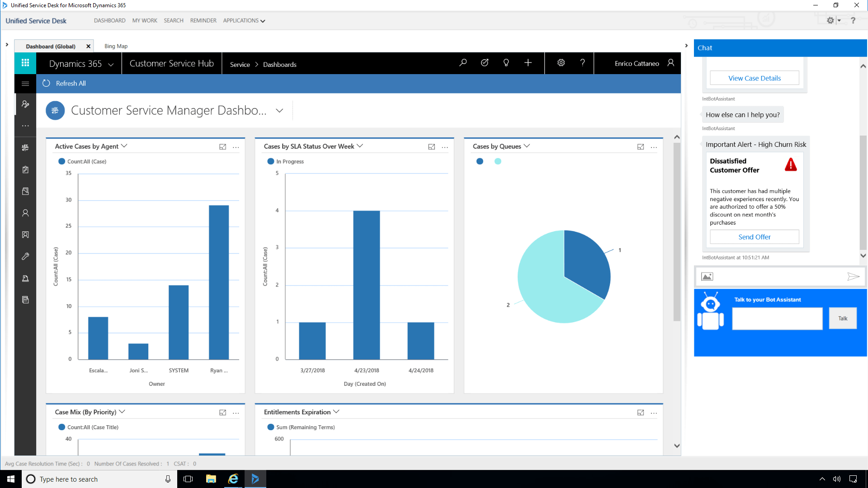Click the Dynamics help question mark
868x488 pixels.
[583, 63]
